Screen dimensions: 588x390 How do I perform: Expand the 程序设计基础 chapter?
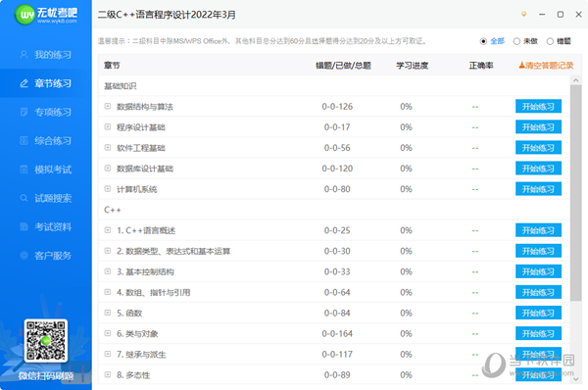[x=108, y=127]
